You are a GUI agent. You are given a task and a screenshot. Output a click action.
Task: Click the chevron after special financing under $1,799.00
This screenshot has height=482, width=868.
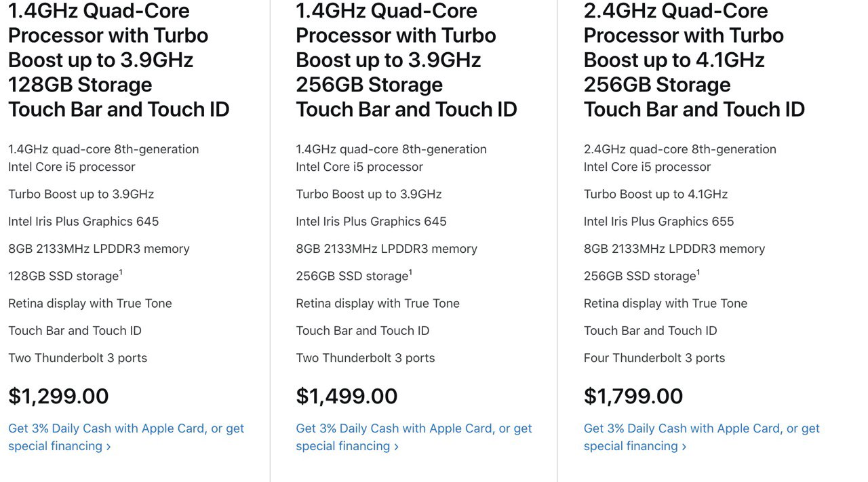click(684, 447)
